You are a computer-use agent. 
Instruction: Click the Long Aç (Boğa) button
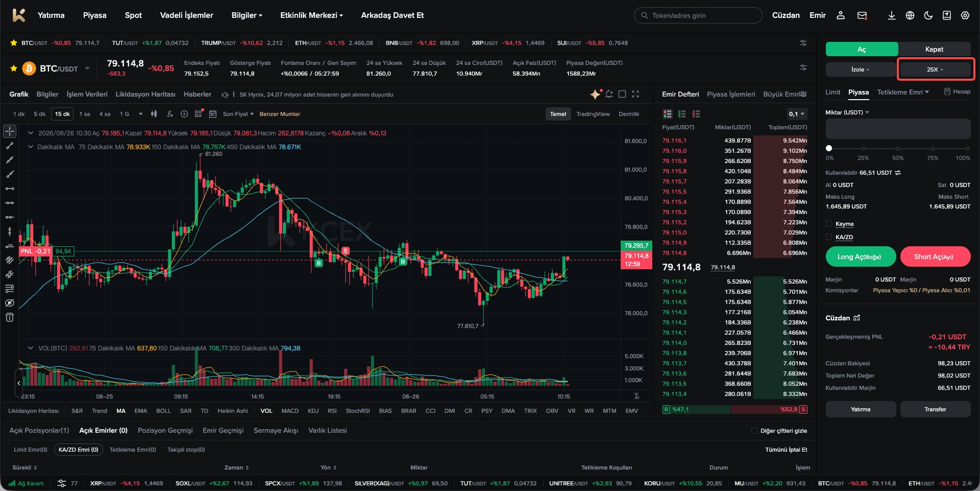click(x=861, y=256)
